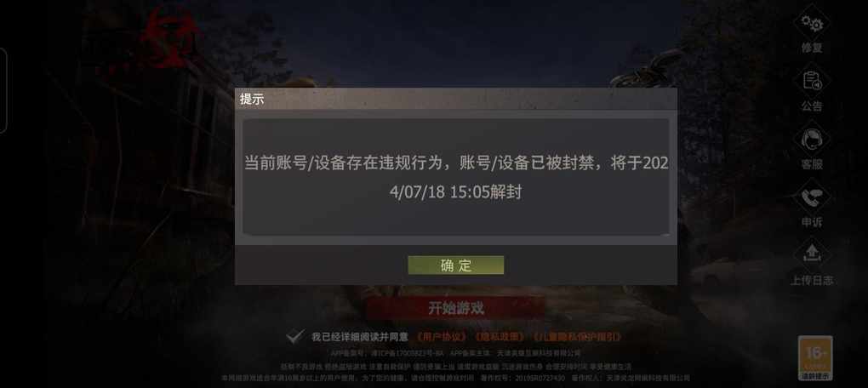
Task: Click the 确定 confirm button
Action: pos(456,265)
